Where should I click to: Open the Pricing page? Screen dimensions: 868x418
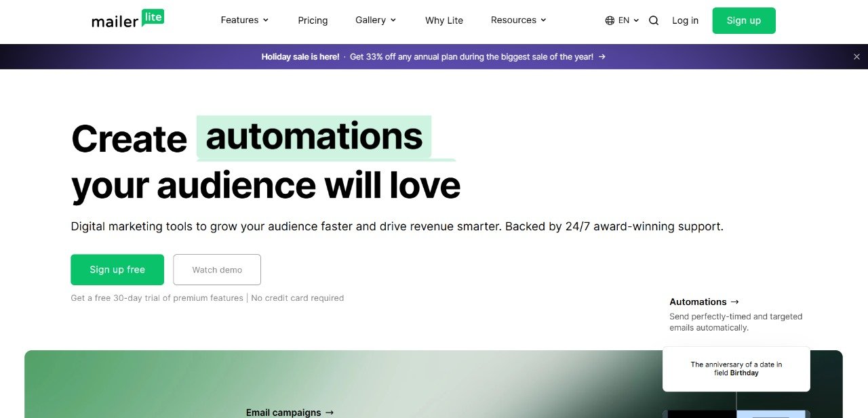click(x=313, y=20)
